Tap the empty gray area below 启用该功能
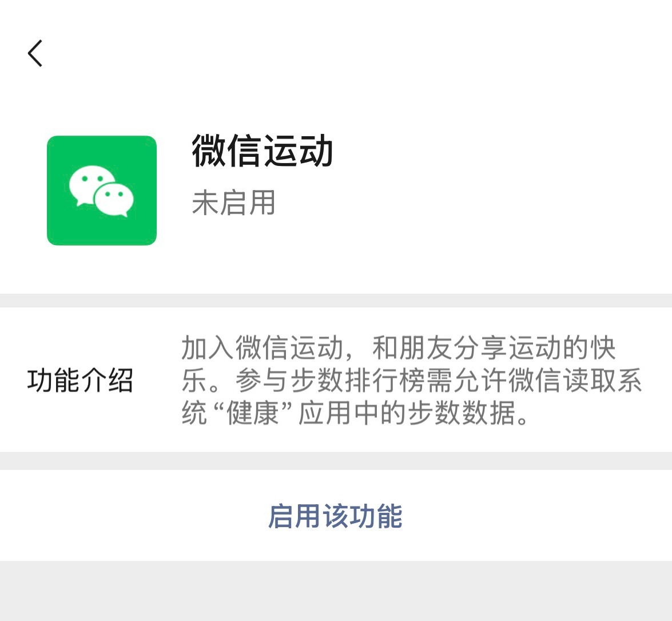Screen dimensions: 672x621 tap(336, 591)
